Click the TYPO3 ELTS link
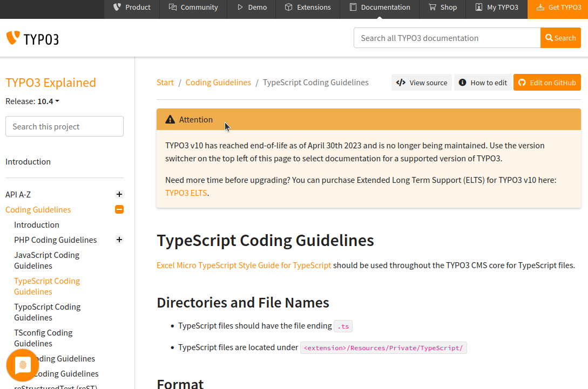Image resolution: width=588 pixels, height=389 pixels. tap(186, 192)
